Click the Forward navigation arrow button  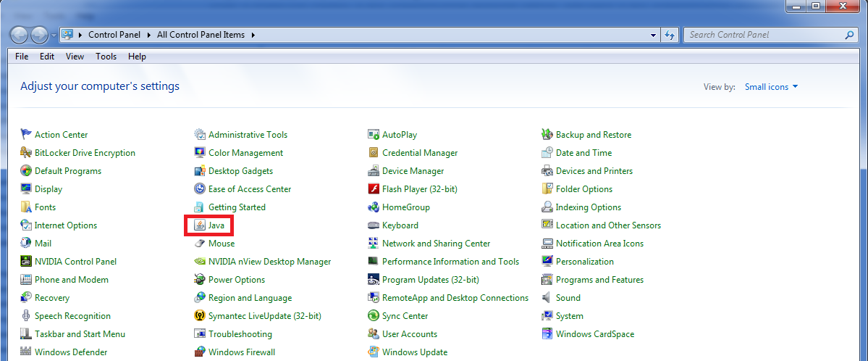point(39,35)
